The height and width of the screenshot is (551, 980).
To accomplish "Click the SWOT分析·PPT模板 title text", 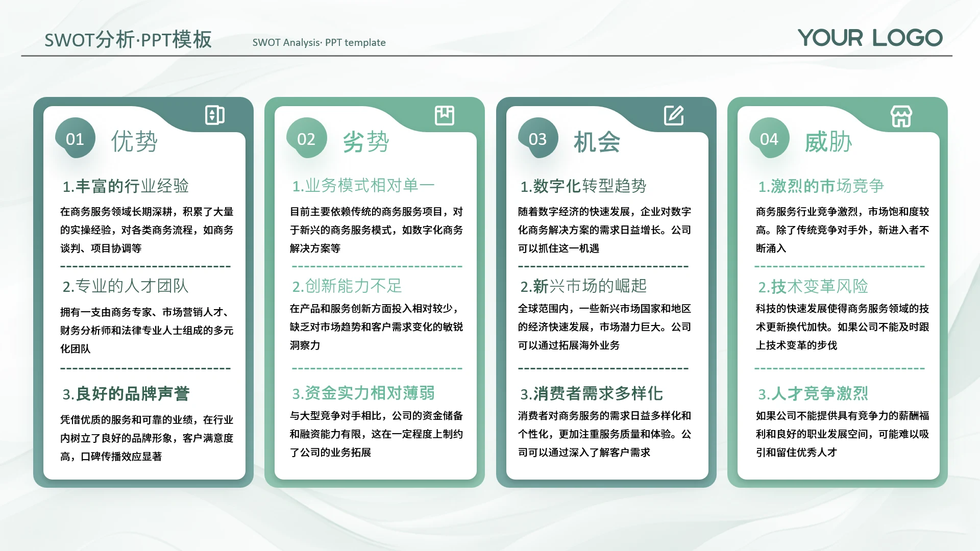I will pyautogui.click(x=128, y=40).
